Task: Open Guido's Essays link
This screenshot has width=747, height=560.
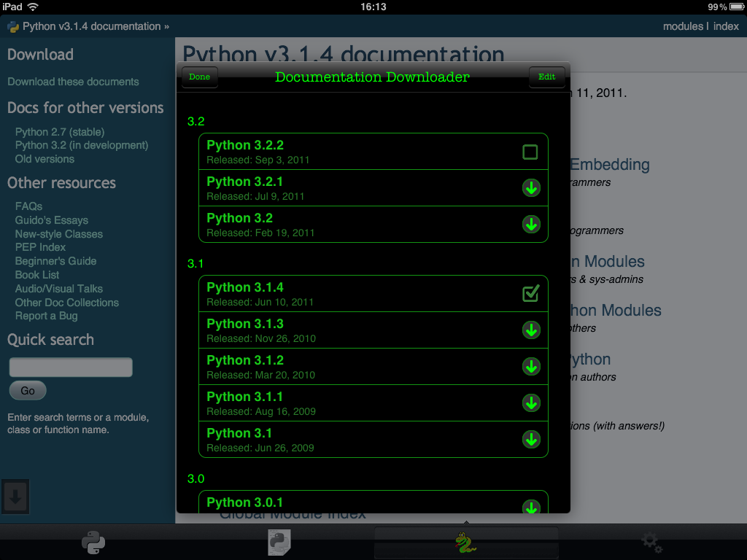Action: tap(52, 220)
